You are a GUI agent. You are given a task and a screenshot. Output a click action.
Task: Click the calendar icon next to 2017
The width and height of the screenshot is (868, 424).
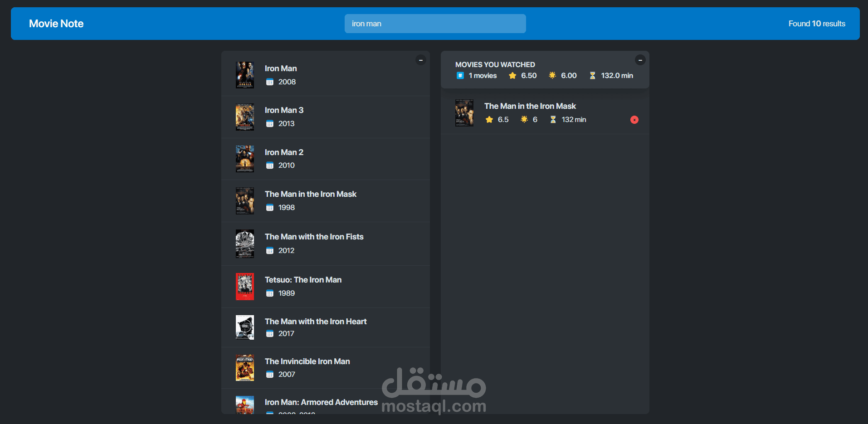270,334
